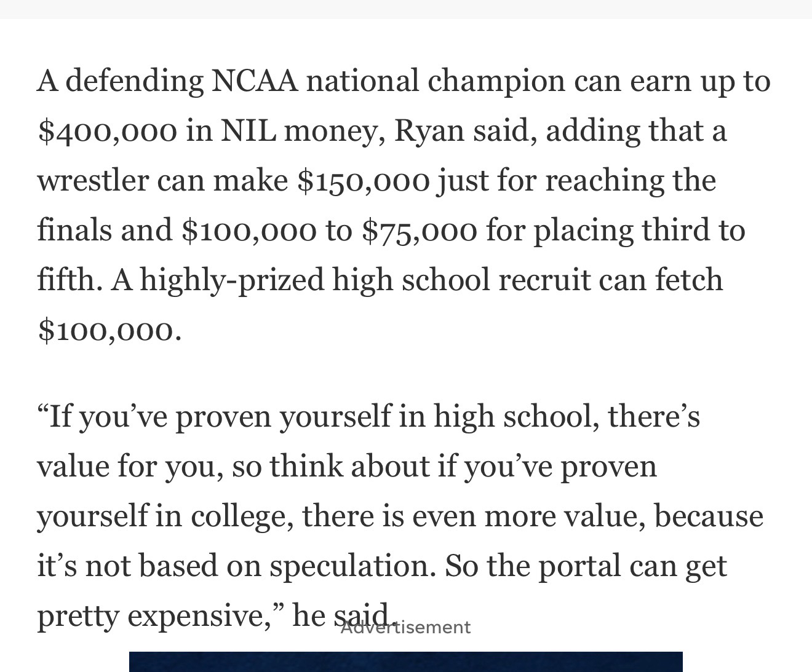Click the word because in the quote
The image size is (812, 672).
[x=708, y=516]
